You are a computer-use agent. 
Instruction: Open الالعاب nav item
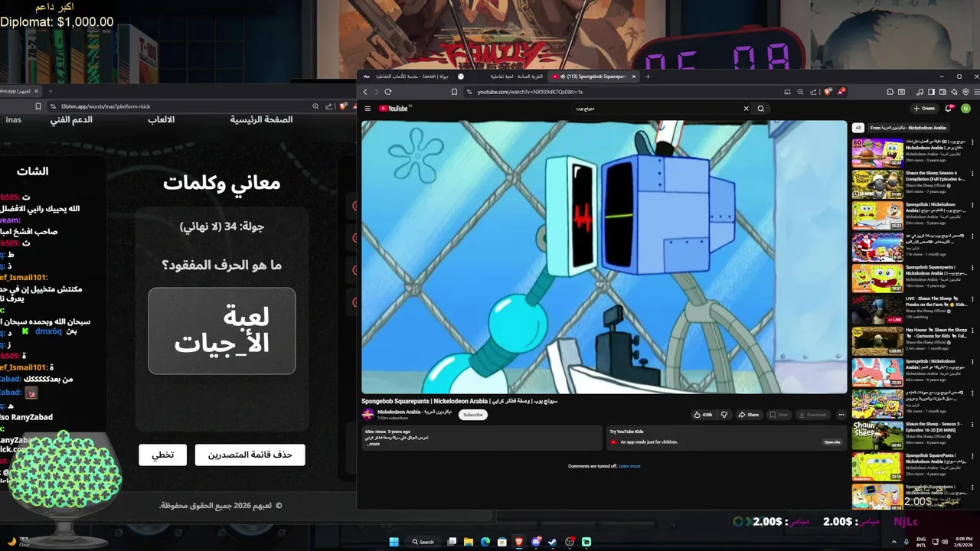161,120
